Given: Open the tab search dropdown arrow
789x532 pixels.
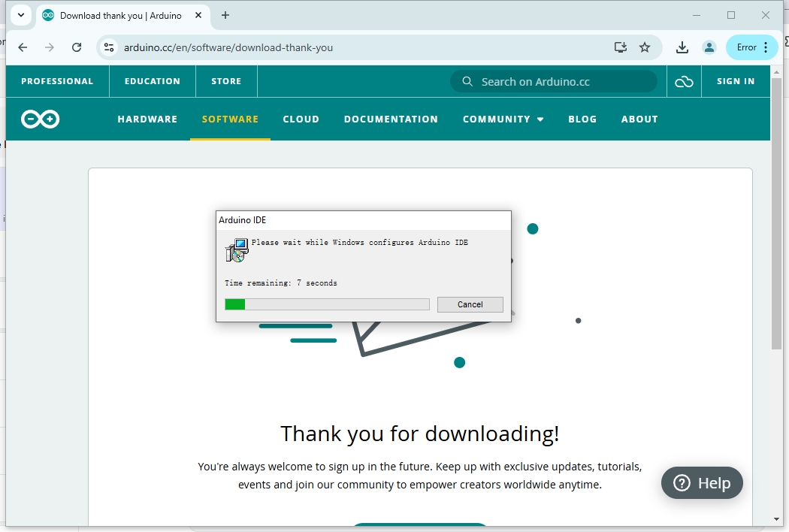Looking at the screenshot, I should click(20, 15).
